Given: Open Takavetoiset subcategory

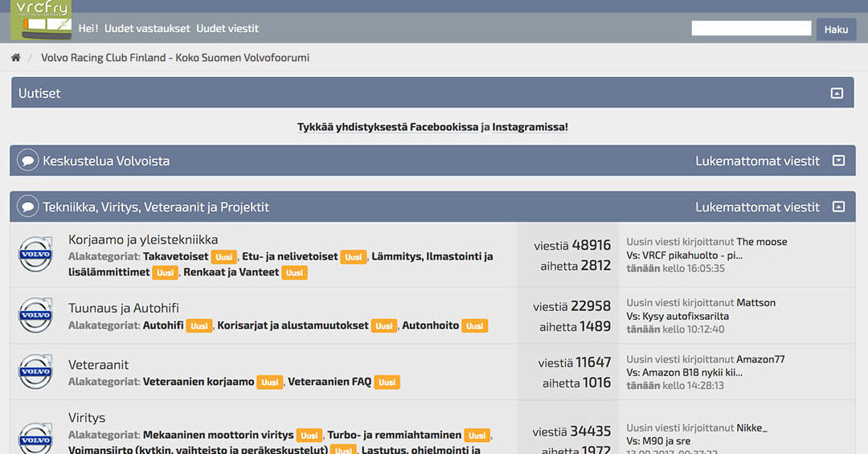Looking at the screenshot, I should pos(175,256).
